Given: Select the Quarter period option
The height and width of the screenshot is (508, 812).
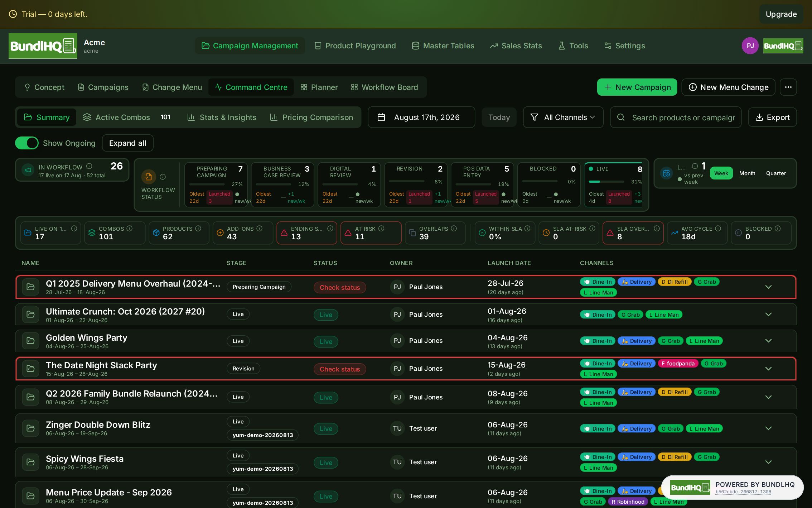Looking at the screenshot, I should coord(776,173).
